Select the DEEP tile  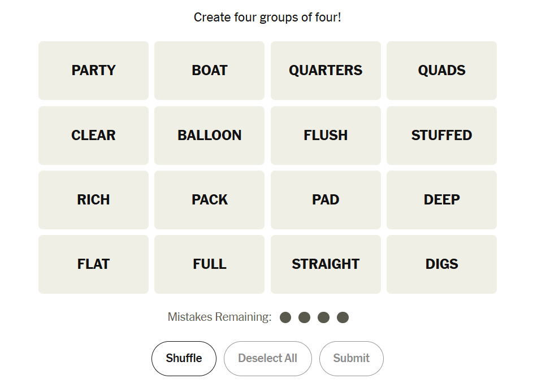coord(441,200)
